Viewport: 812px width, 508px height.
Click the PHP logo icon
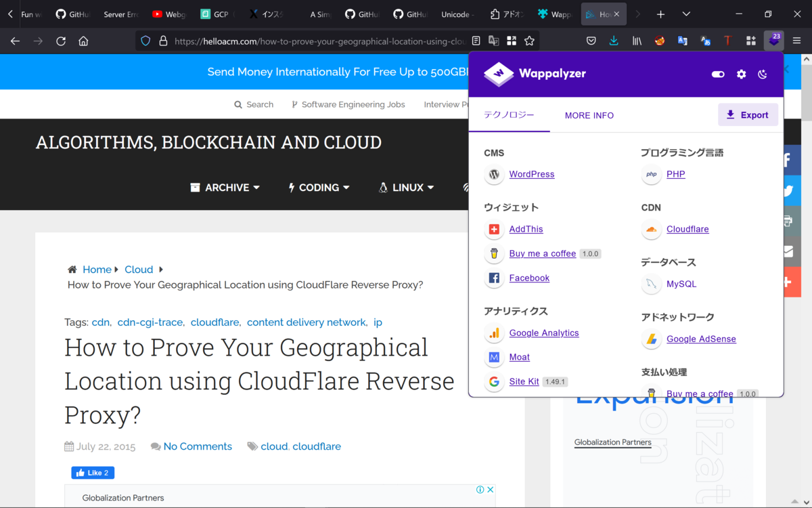[651, 174]
